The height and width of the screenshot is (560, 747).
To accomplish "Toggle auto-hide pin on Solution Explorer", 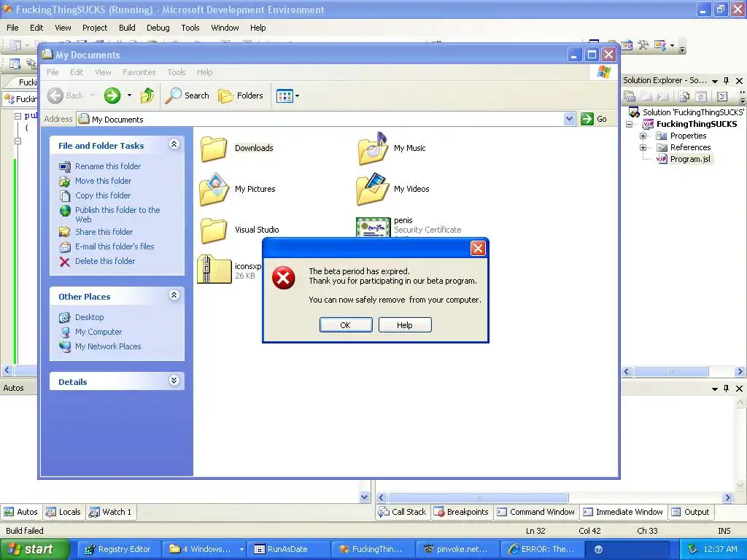I will (x=727, y=81).
